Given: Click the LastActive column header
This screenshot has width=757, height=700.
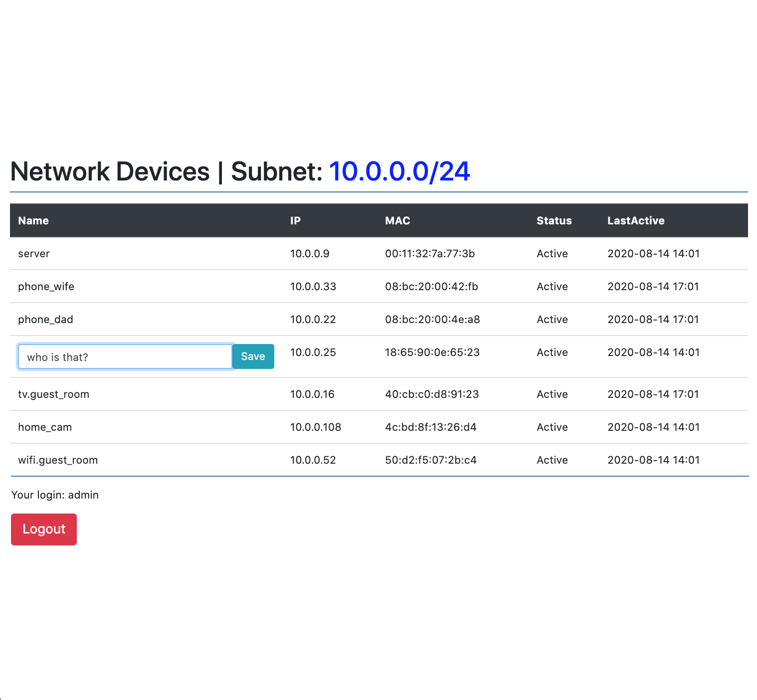Looking at the screenshot, I should (x=636, y=220).
